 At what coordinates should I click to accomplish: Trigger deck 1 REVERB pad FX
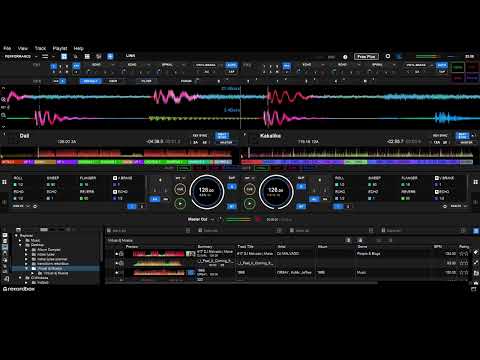click(x=87, y=195)
